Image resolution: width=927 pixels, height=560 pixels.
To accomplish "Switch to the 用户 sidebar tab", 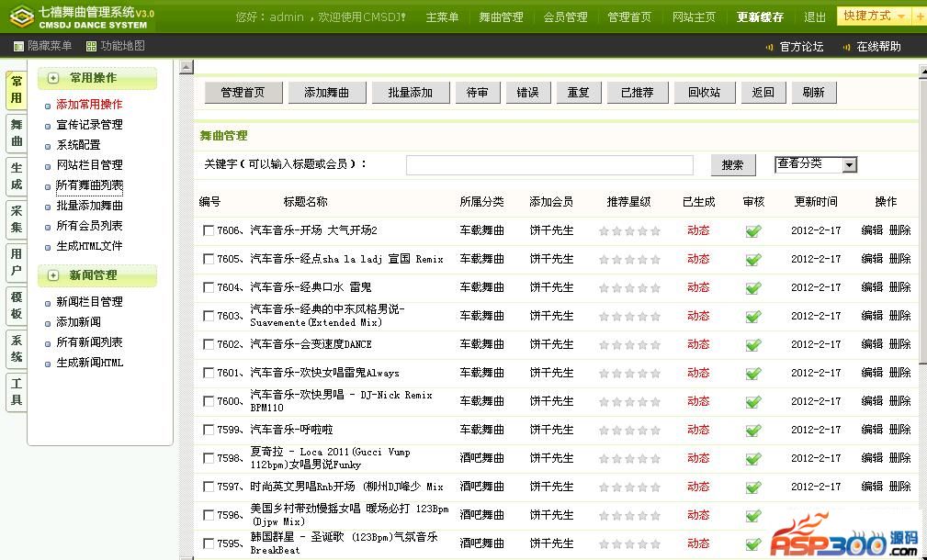I will 16,263.
